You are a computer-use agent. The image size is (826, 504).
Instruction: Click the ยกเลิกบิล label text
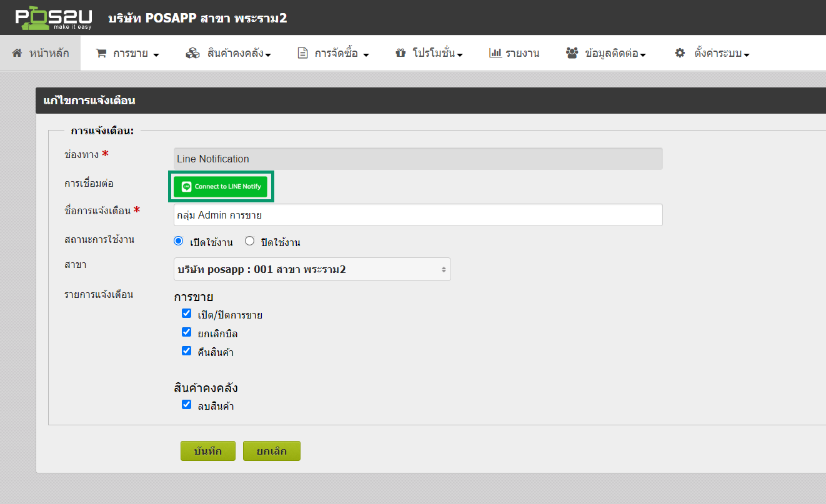(217, 334)
